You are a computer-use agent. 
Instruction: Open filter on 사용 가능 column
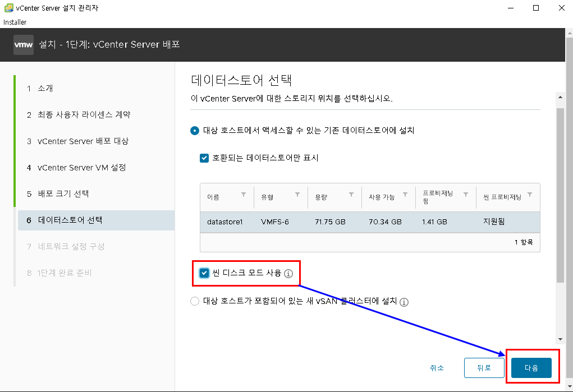pos(405,195)
